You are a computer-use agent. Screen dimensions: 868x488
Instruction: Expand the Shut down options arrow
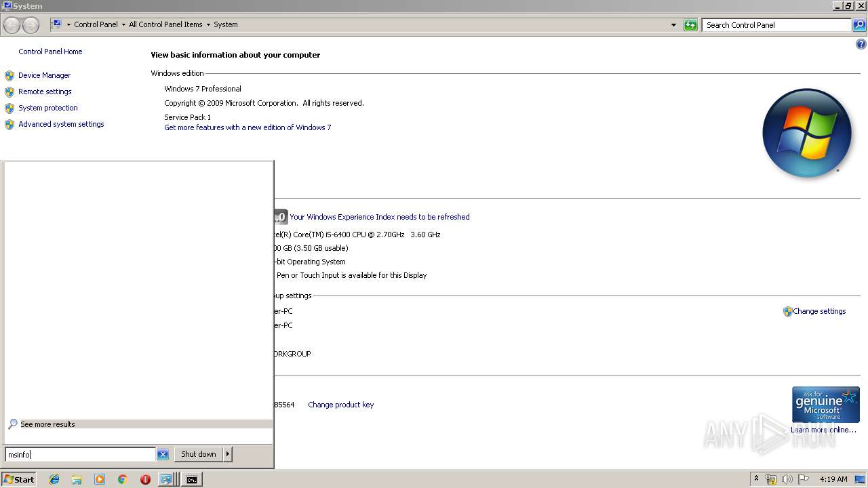point(228,454)
